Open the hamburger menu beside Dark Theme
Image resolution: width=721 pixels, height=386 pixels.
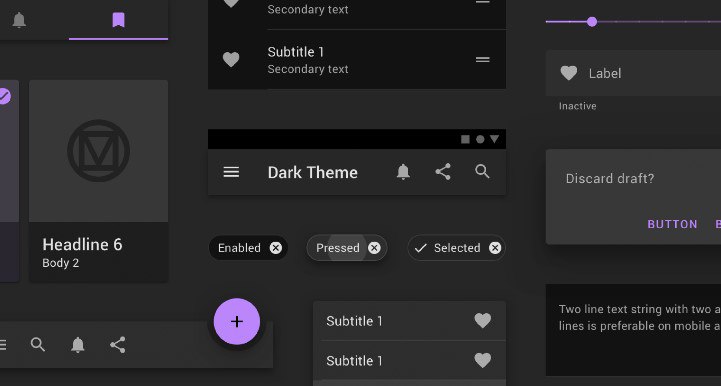tap(231, 172)
